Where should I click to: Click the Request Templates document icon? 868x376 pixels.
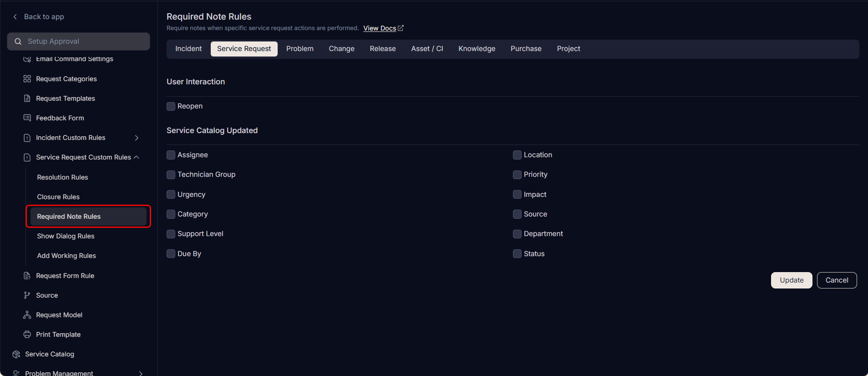(27, 98)
